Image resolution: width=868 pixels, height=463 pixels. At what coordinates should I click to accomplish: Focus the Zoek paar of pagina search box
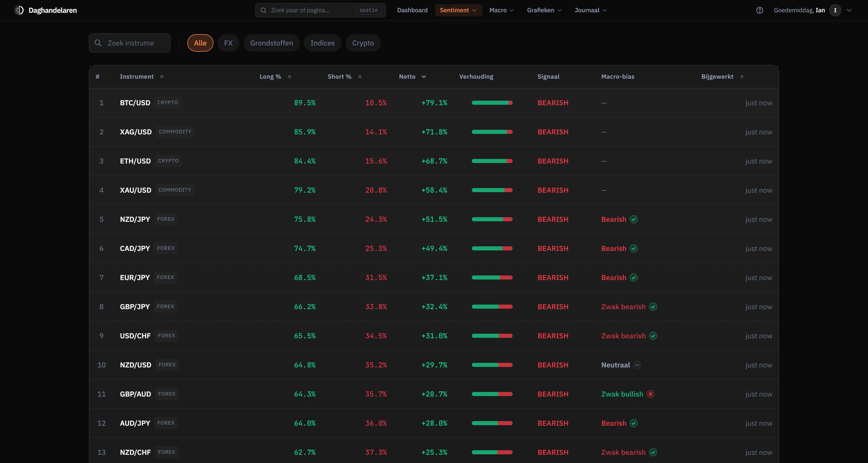[320, 10]
